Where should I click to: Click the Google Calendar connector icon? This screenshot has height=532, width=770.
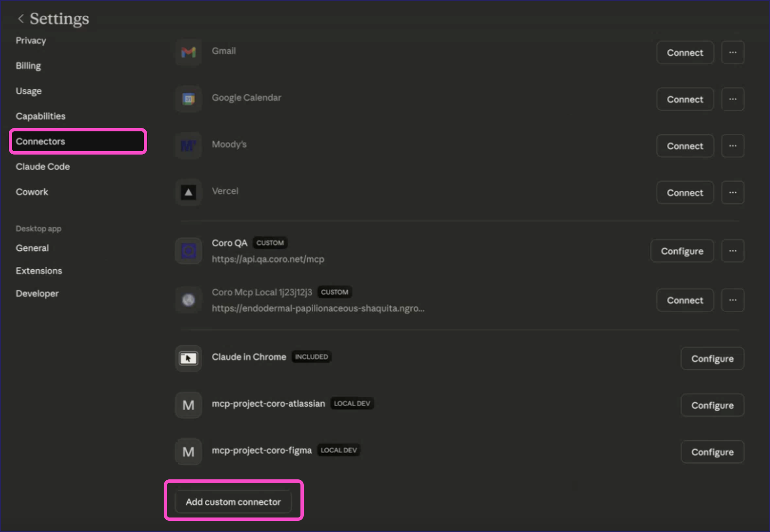pos(188,99)
